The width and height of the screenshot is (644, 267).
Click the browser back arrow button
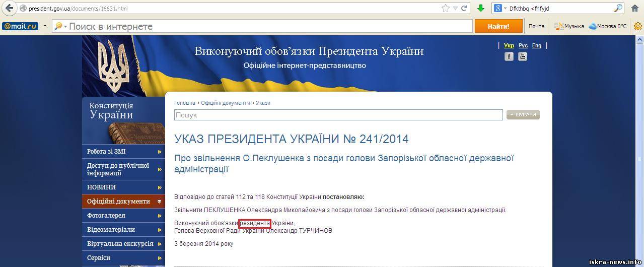click(9, 9)
